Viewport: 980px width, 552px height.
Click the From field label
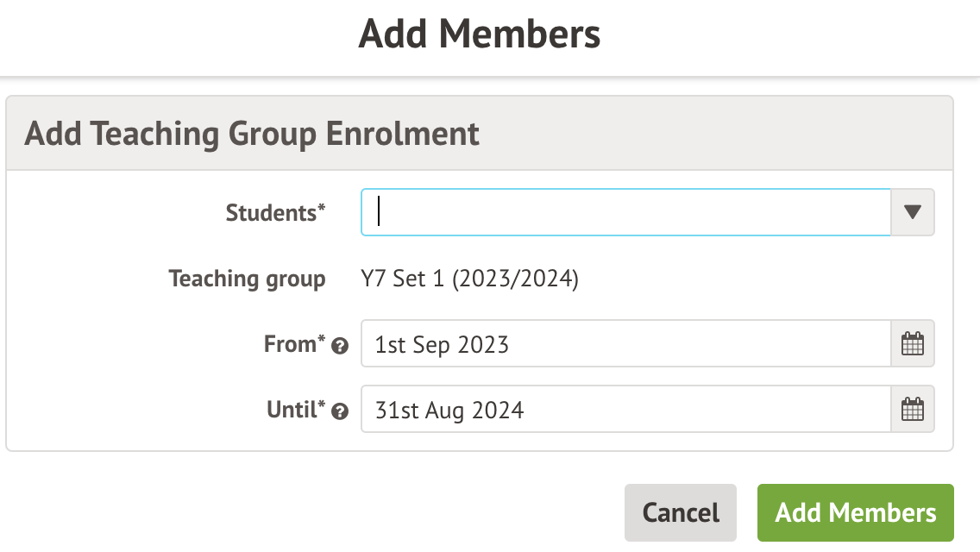pyautogui.click(x=290, y=345)
